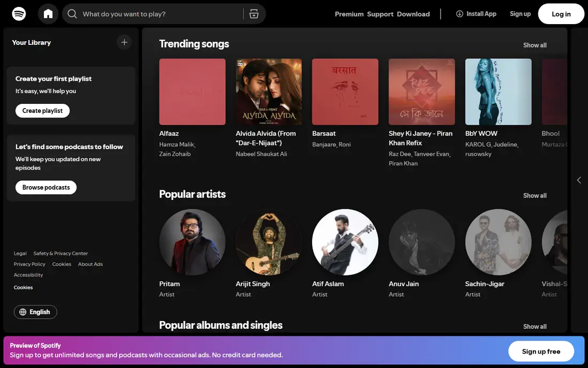The height and width of the screenshot is (368, 588).
Task: Show all Trending songs
Action: coord(535,45)
